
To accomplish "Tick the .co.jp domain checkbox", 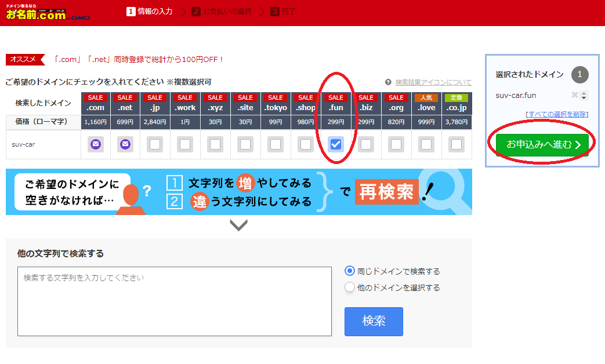I will pos(457,144).
